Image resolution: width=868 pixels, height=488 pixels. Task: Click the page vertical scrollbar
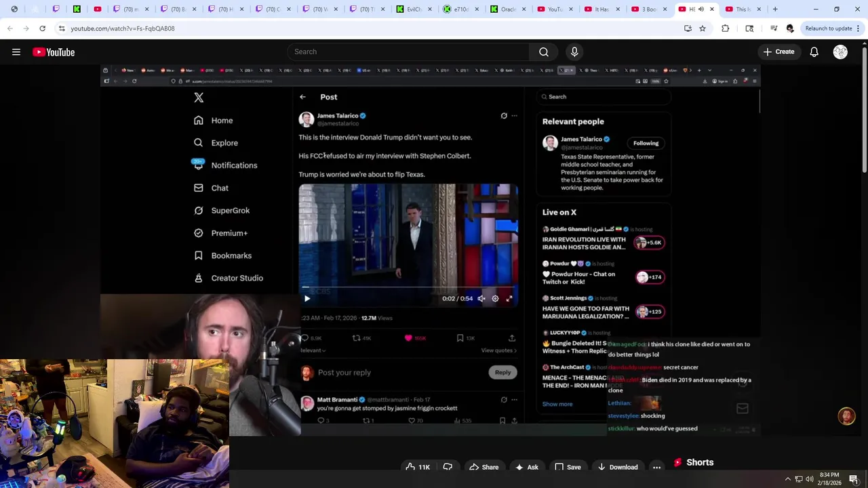tap(864, 108)
